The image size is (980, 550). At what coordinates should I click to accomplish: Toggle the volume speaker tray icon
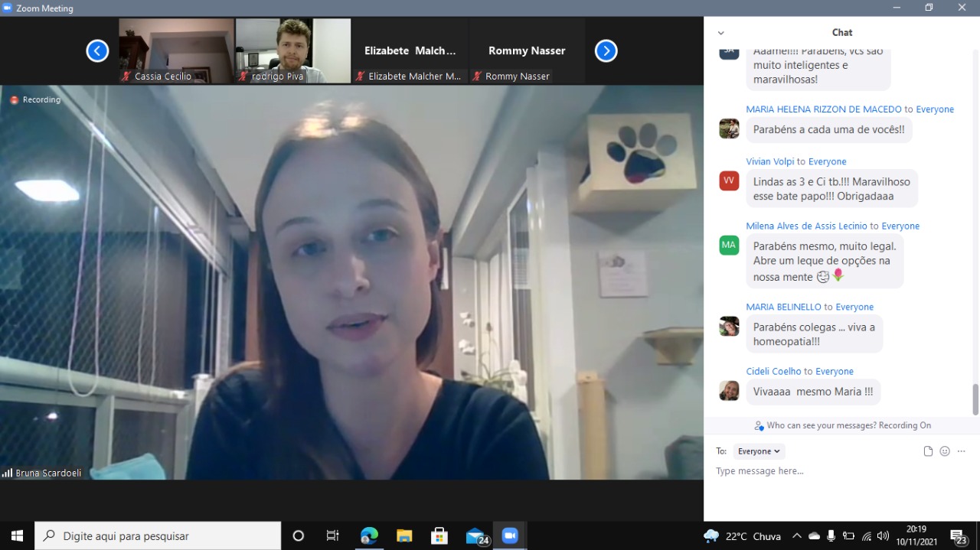tap(883, 535)
